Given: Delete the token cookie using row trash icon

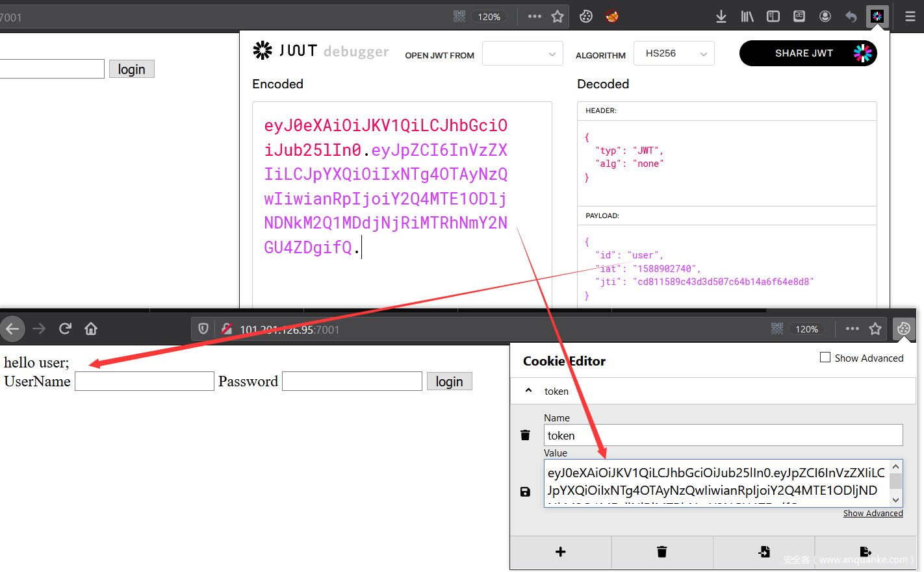Looking at the screenshot, I should click(525, 435).
